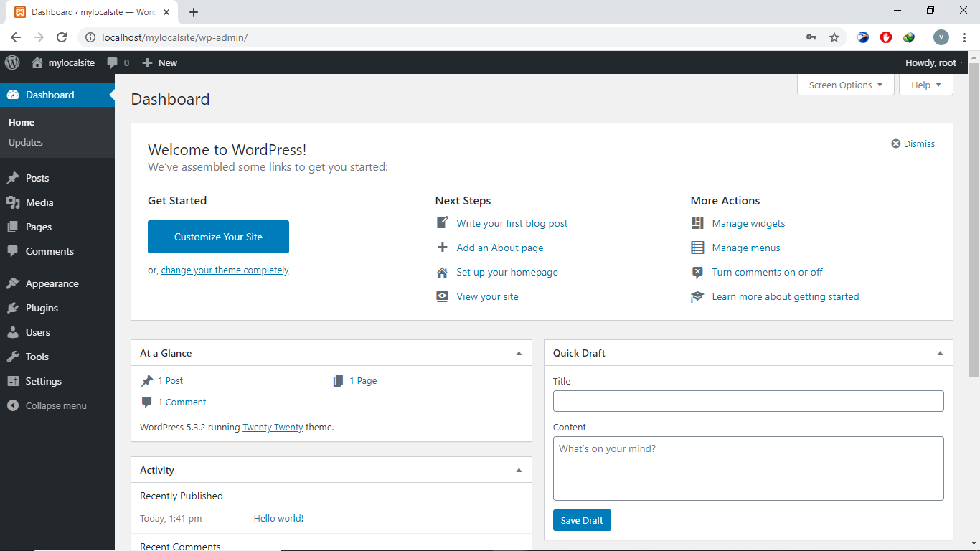The image size is (980, 551).
Task: Click the page icon next to 1 Page
Action: (339, 381)
